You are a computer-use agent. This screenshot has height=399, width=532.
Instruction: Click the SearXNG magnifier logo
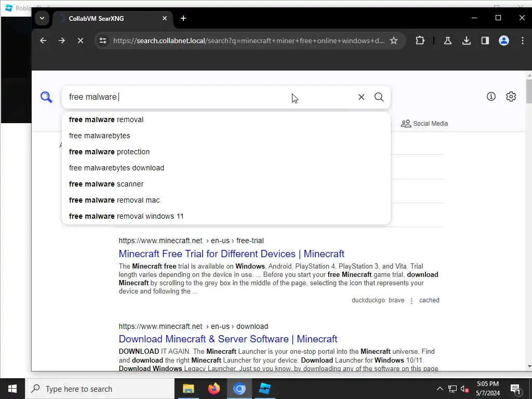[x=46, y=97]
